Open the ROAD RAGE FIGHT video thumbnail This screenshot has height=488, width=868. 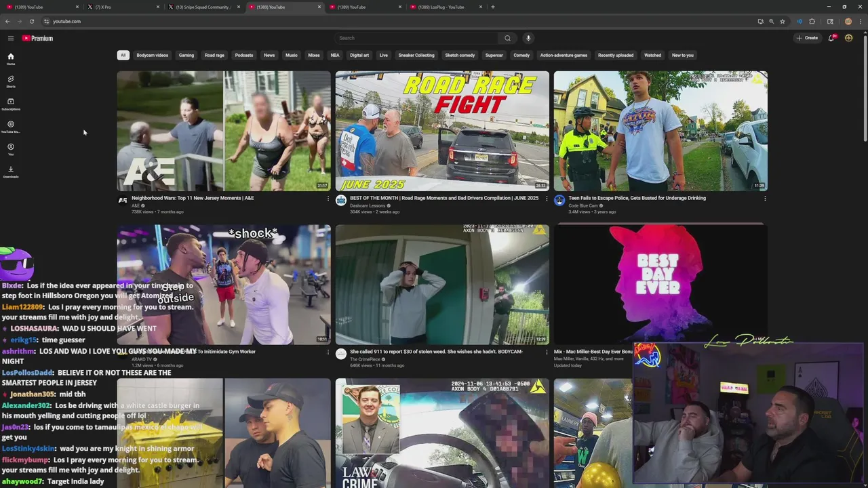pyautogui.click(x=442, y=131)
